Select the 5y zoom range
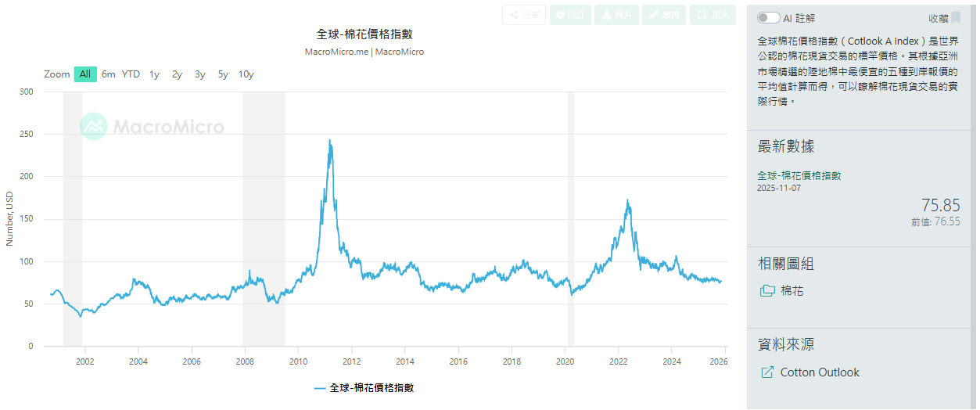 (x=223, y=74)
